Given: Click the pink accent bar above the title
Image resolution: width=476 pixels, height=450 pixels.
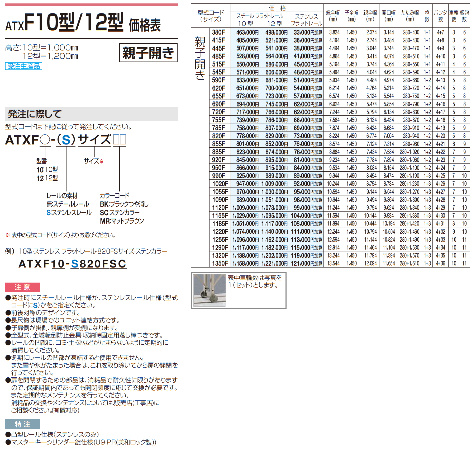Looking at the screenshot, I should (91, 5).
